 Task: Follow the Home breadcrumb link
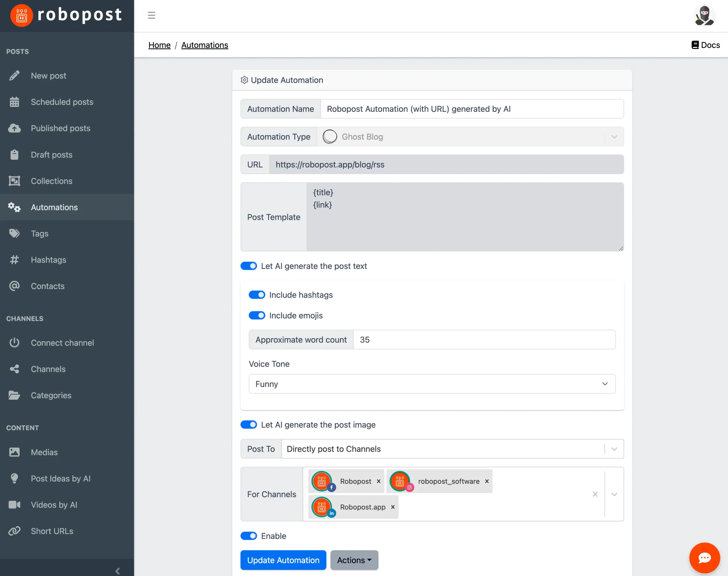pos(159,45)
